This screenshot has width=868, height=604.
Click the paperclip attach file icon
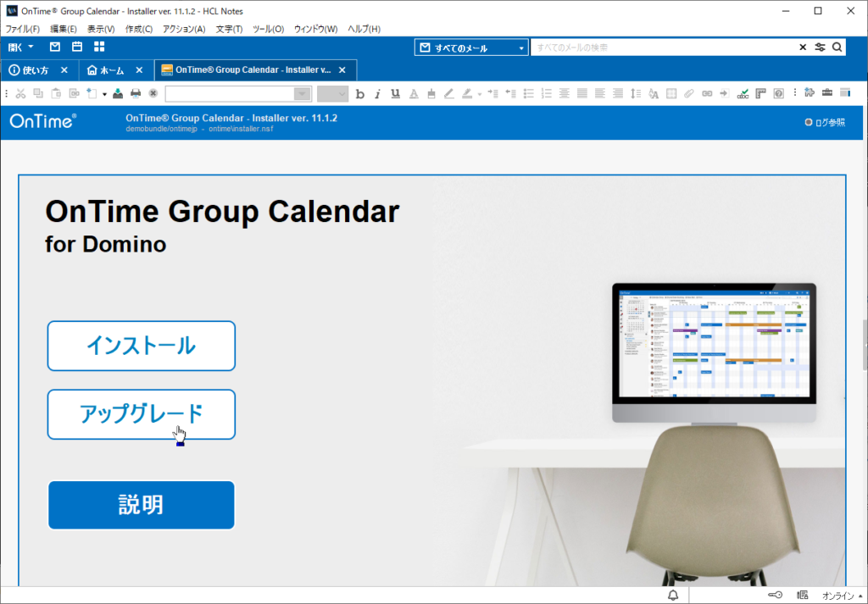click(688, 93)
